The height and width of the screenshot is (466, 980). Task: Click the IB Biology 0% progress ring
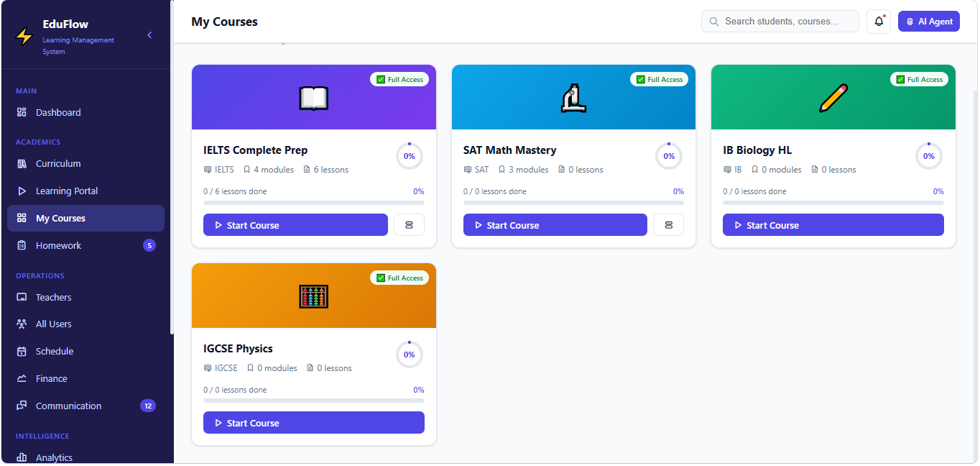929,156
